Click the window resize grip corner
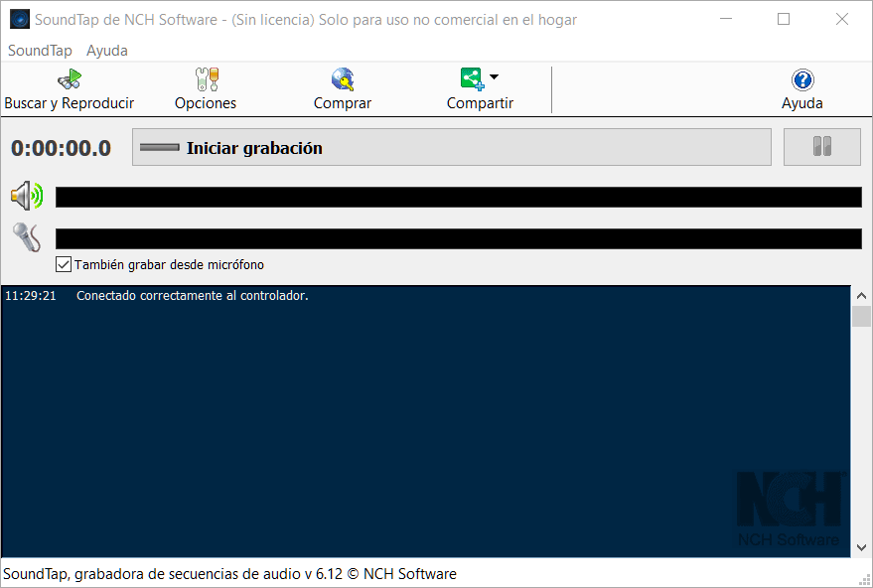The height and width of the screenshot is (588, 873). coord(865,580)
